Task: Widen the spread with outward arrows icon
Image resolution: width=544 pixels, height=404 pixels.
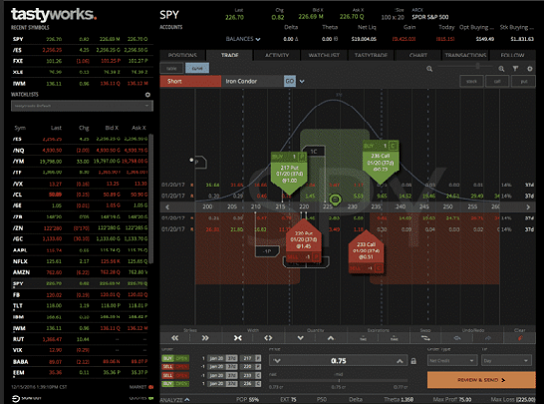Action: [268, 338]
